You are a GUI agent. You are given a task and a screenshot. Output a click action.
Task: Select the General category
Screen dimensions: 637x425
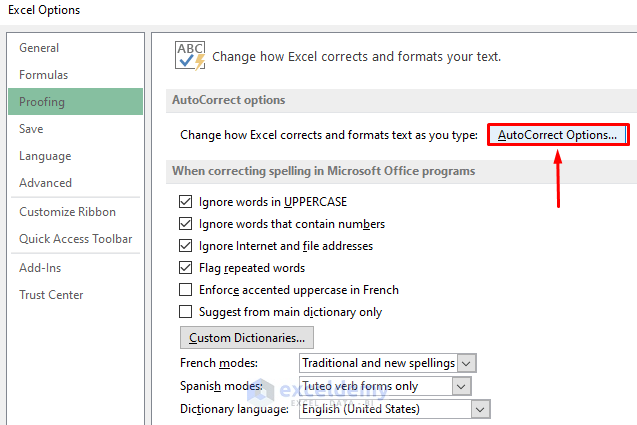(39, 48)
